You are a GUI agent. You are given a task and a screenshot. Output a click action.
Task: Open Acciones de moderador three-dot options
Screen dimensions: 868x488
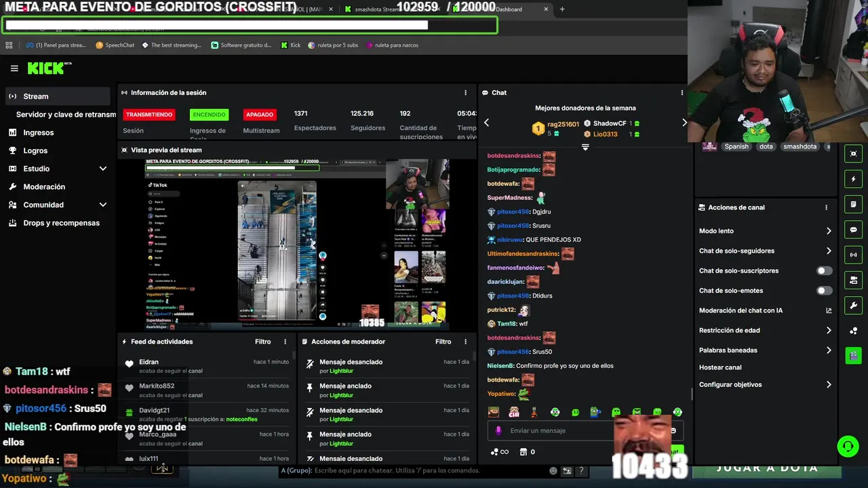tap(465, 342)
